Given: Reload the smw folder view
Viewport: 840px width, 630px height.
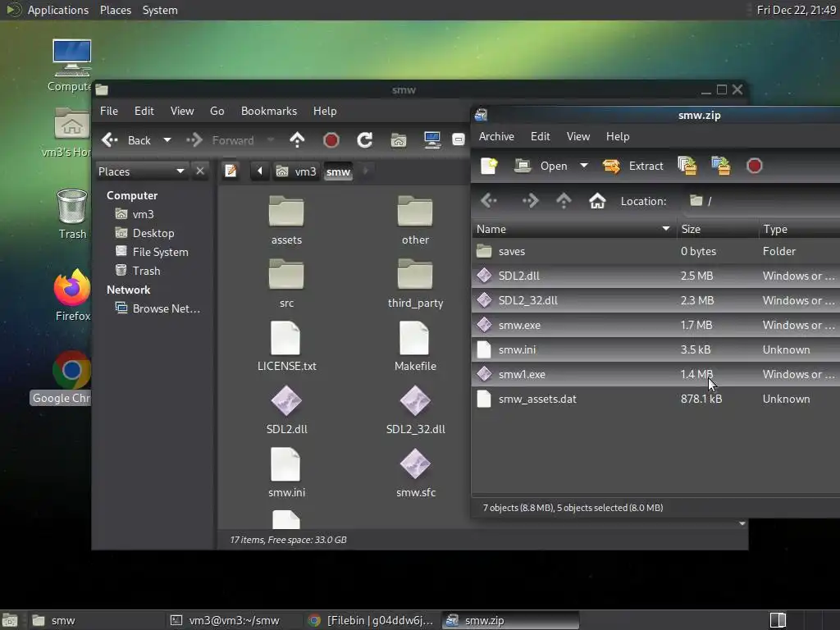Looking at the screenshot, I should pos(365,140).
